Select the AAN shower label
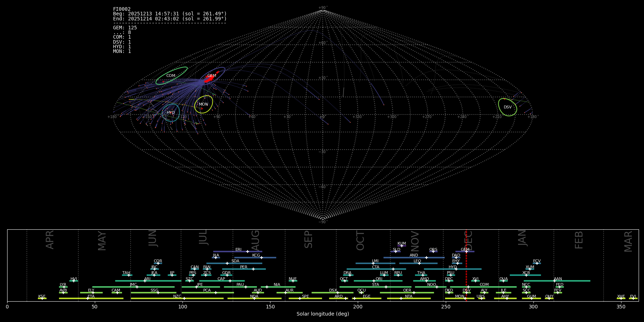The width and height of the screenshot is (644, 322). tap(558, 279)
